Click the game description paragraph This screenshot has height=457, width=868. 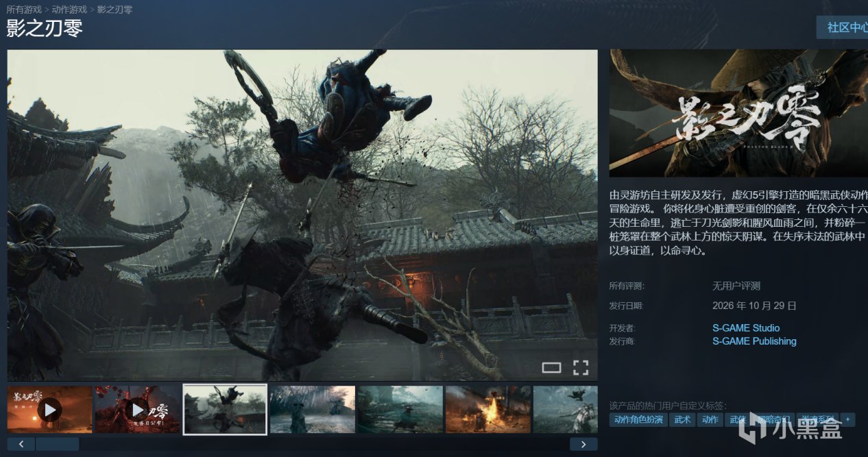[x=738, y=222]
